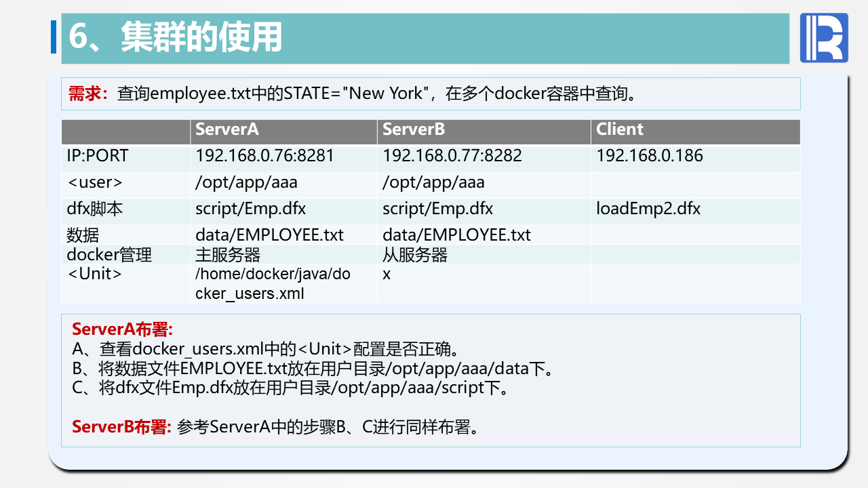Image resolution: width=868 pixels, height=488 pixels.
Task: Select the text "参考ServerA中的步骤B、C进行同样布署。"
Action: [x=328, y=428]
